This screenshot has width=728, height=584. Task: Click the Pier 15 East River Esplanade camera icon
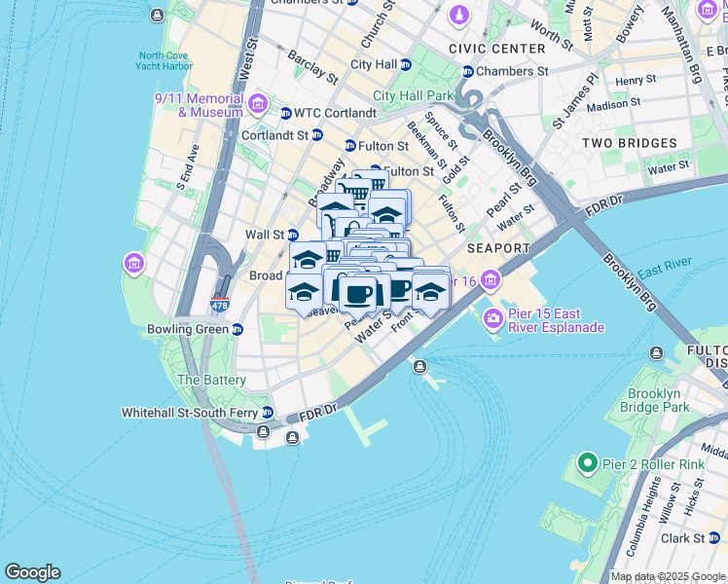tap(492, 319)
